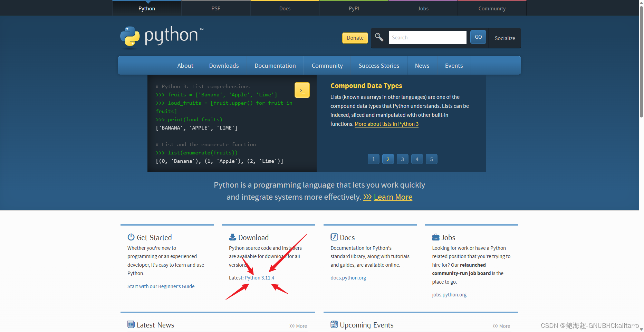The height and width of the screenshot is (332, 644).
Task: Follow 'More about lists in Python 3' link
Action: pyautogui.click(x=386, y=124)
